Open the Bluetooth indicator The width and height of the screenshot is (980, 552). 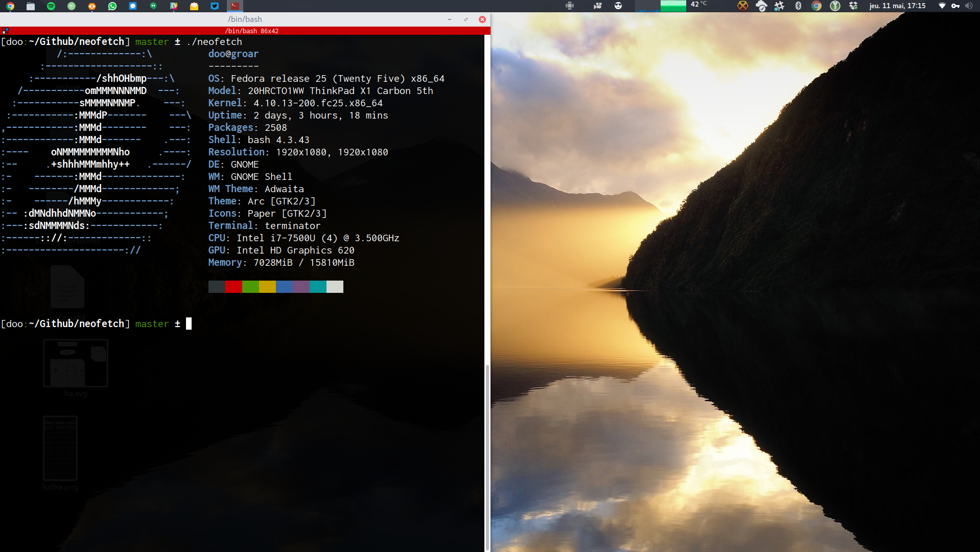pos(798,6)
